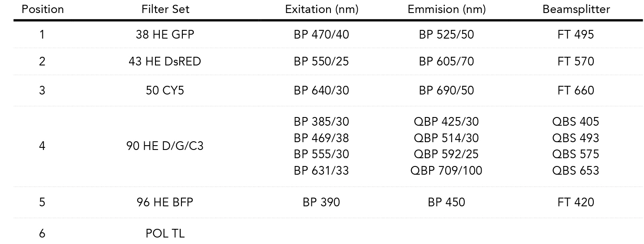This screenshot has width=644, height=244.
Task: Click the 90 HE D/G/C3 filter cell
Action: 165,146
